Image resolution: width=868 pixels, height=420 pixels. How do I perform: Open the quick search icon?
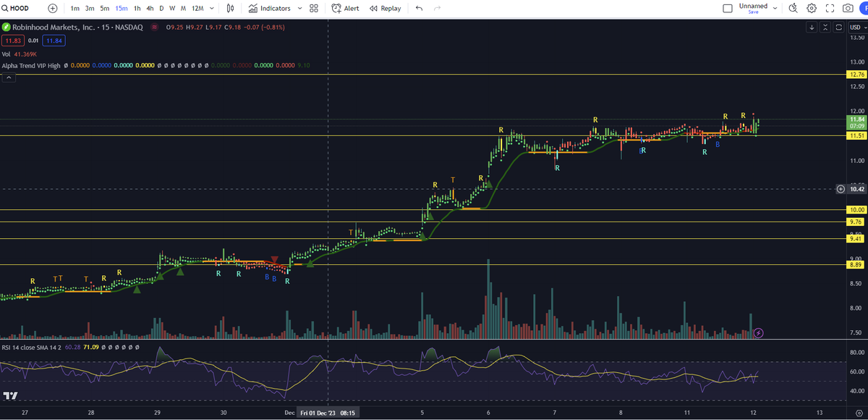pyautogui.click(x=793, y=8)
